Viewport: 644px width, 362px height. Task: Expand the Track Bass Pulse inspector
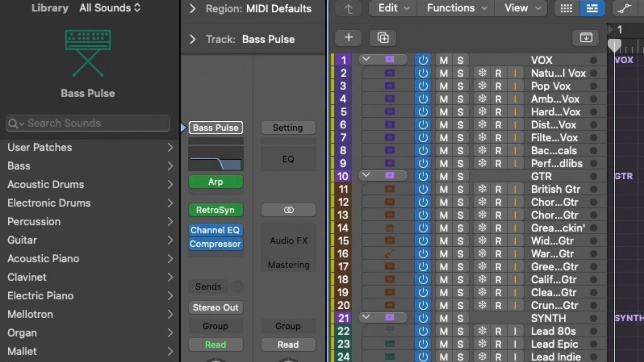coord(193,39)
